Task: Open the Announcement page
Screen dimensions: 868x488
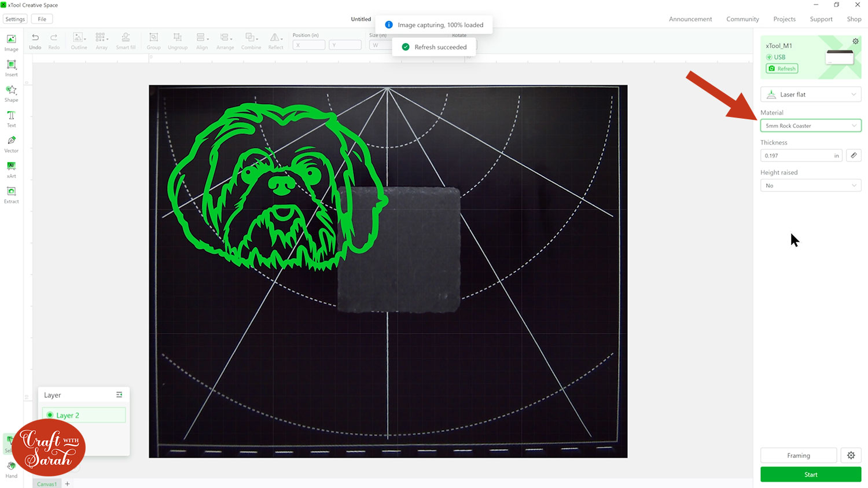Action: click(x=690, y=19)
